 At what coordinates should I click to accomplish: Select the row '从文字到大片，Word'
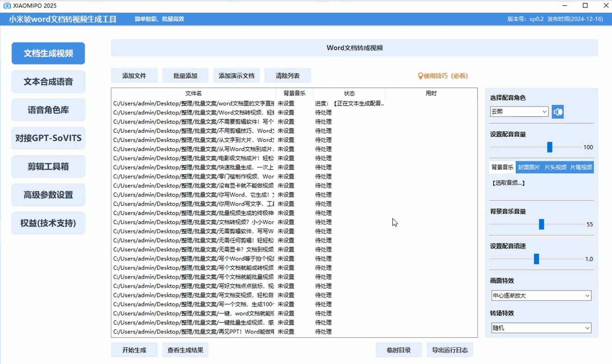[x=294, y=140]
